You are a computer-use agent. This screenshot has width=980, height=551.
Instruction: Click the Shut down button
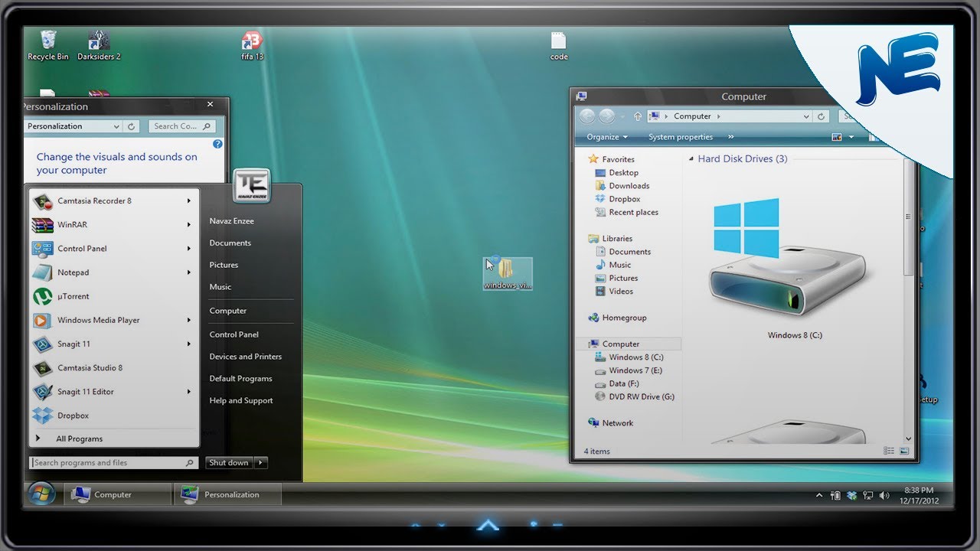pos(229,462)
